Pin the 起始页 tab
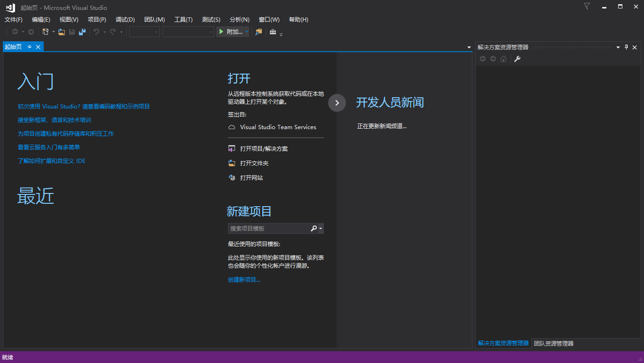Image resolution: width=644 pixels, height=363 pixels. coord(29,46)
